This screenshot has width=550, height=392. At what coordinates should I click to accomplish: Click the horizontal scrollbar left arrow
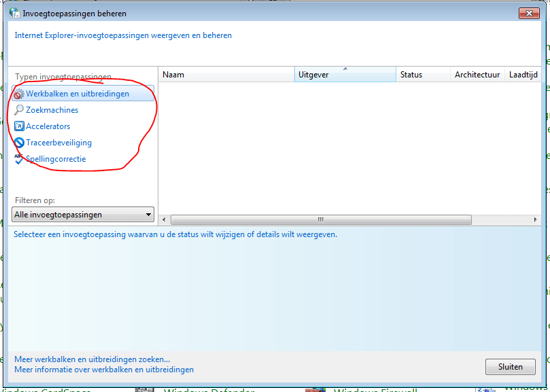164,219
